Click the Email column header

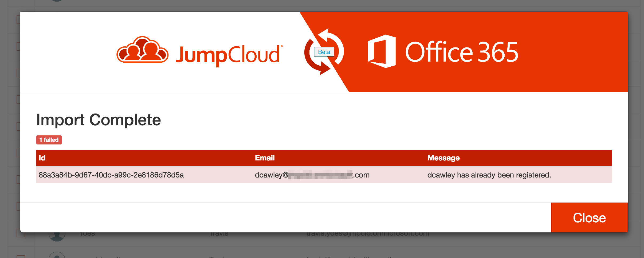265,158
